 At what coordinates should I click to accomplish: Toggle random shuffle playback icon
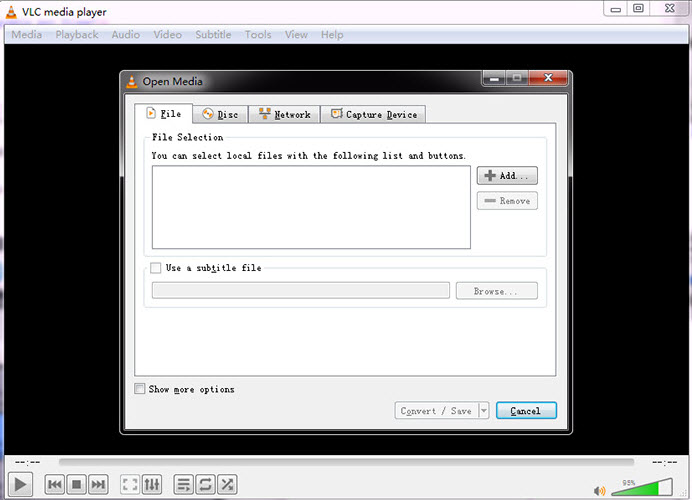point(227,485)
